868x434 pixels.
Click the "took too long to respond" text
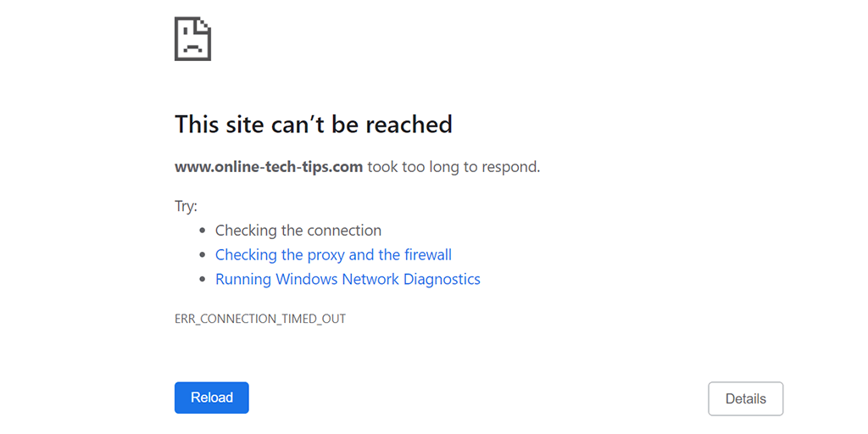453,167
